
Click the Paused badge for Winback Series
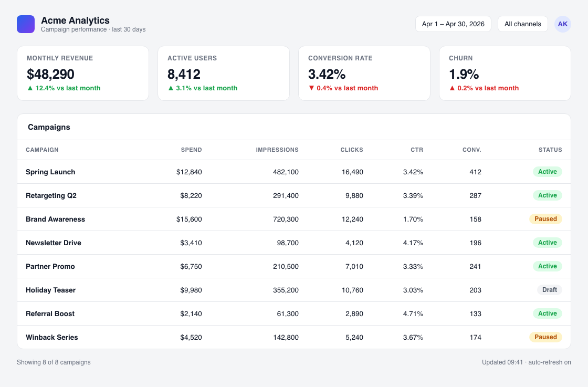[545, 337]
